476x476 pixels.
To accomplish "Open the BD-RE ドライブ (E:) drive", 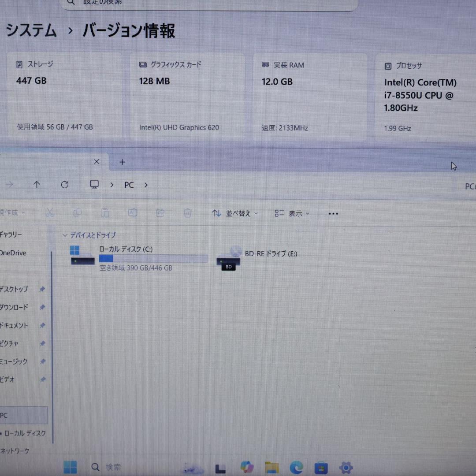I will (x=271, y=254).
